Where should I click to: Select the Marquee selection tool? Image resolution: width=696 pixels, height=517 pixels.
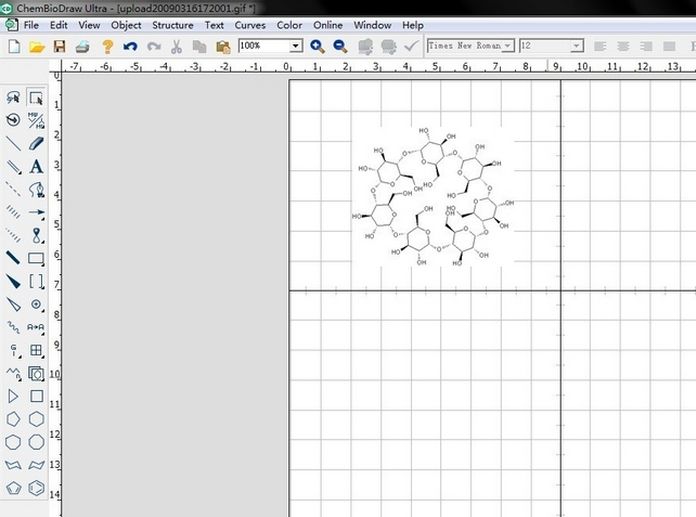tap(36, 97)
